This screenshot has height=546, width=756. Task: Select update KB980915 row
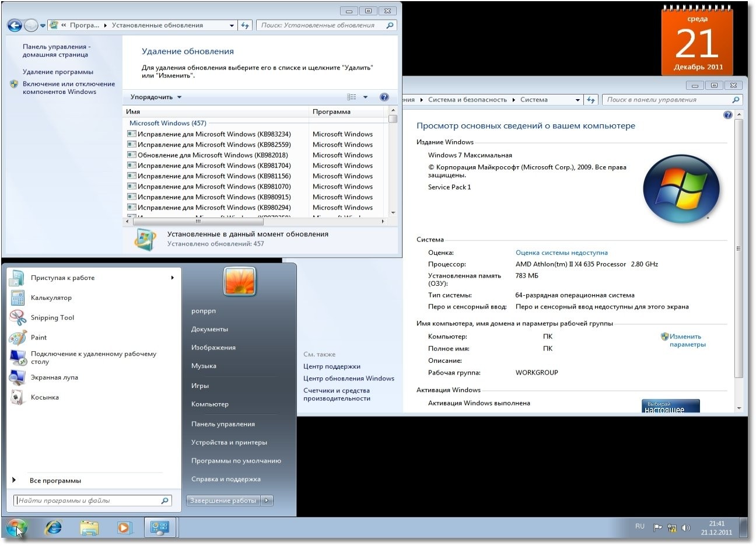coord(255,197)
